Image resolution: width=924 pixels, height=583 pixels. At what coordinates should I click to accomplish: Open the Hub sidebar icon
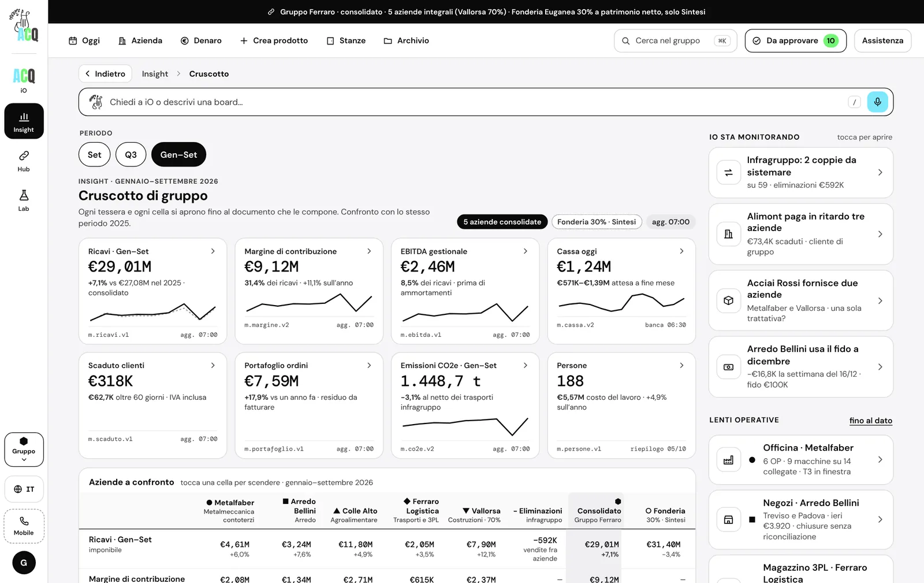pyautogui.click(x=24, y=161)
